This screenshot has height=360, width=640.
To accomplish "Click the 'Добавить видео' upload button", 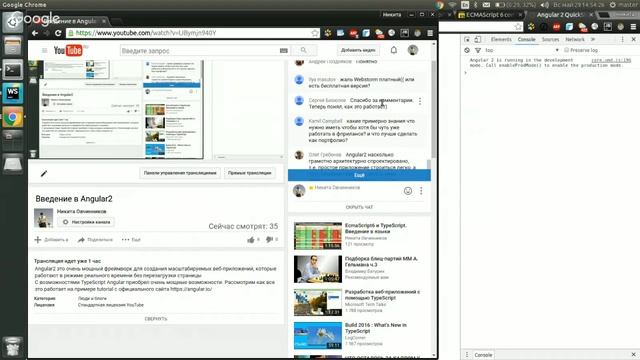I will point(358,50).
